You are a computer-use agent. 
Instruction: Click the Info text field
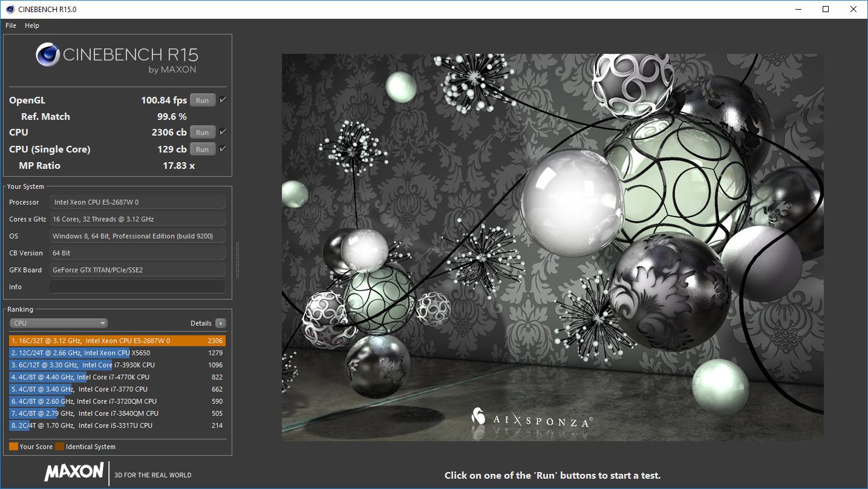coord(137,287)
